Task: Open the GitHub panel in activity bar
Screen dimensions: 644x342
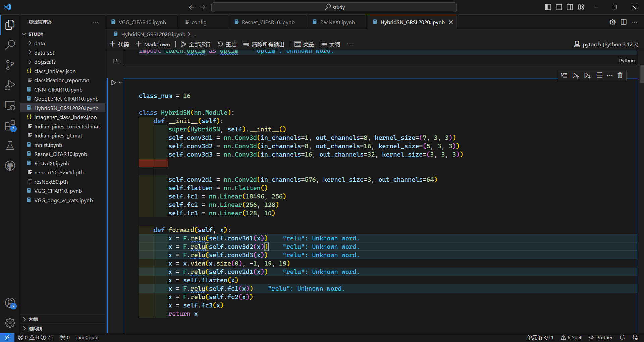Action: [10, 166]
